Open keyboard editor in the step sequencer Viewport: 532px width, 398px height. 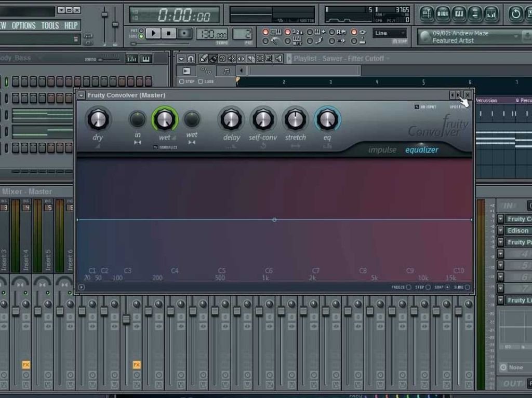146,59
